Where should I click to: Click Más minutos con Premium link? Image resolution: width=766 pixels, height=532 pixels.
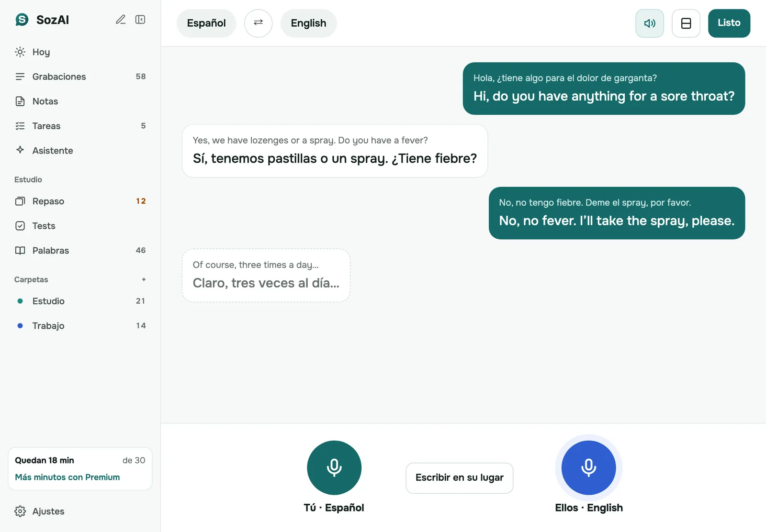tap(68, 477)
